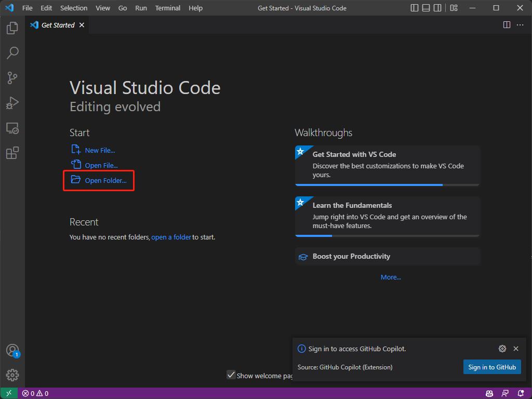Open the Accounts icon with badge
The width and height of the screenshot is (532, 399).
pos(12,351)
